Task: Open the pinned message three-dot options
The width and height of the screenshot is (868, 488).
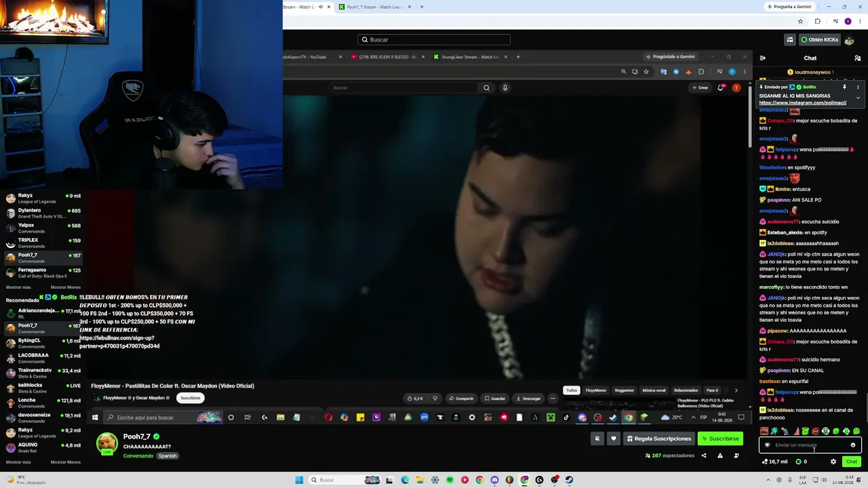Action: 858,87
